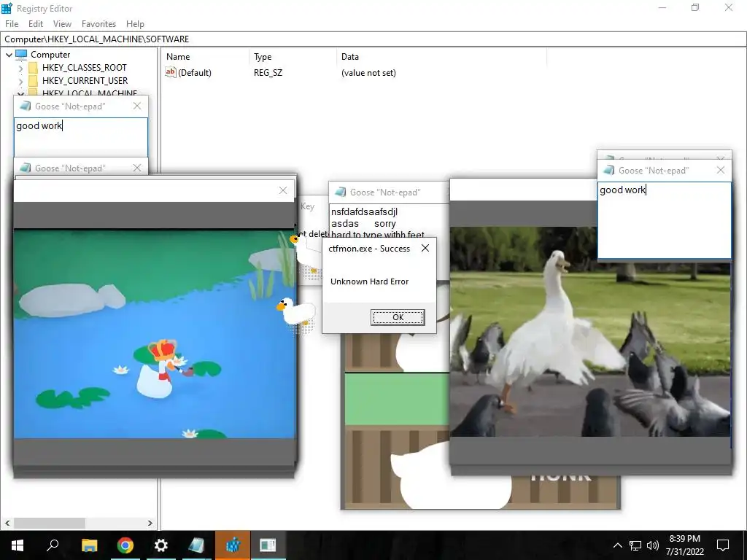Viewport: 747px width, 560px height.
Task: Click OK in the ctfmon.exe error dialog
Action: (398, 317)
